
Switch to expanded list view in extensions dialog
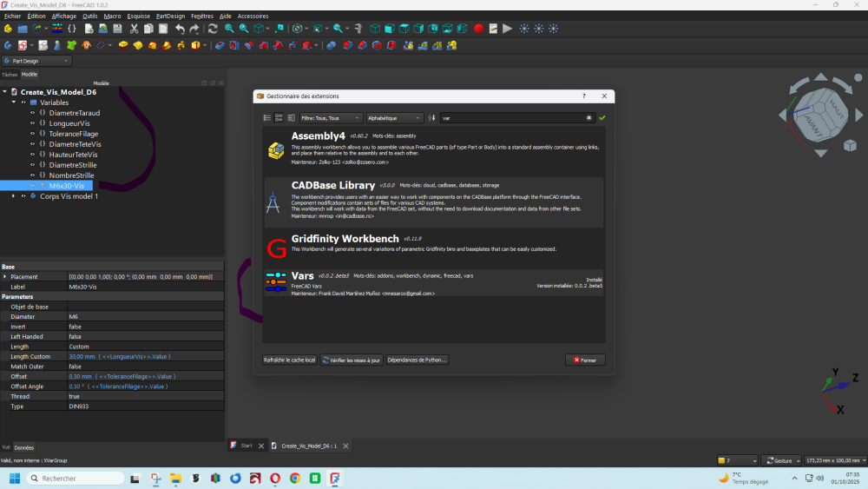(279, 118)
